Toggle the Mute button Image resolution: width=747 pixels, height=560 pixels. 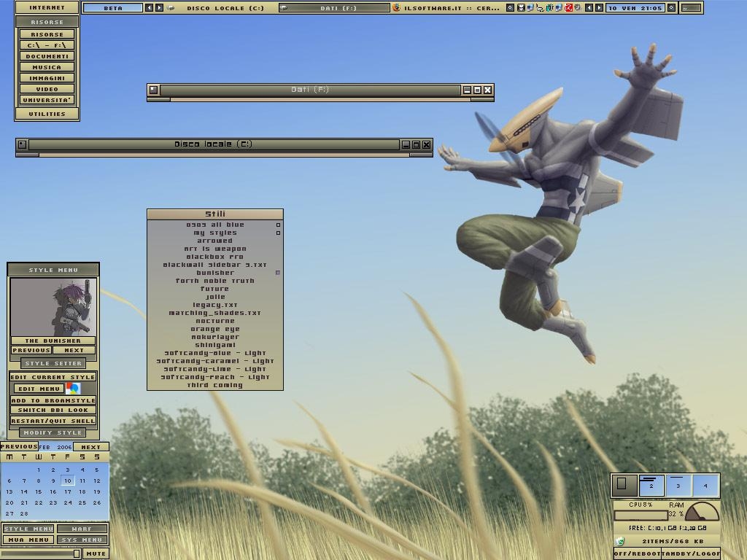(96, 554)
